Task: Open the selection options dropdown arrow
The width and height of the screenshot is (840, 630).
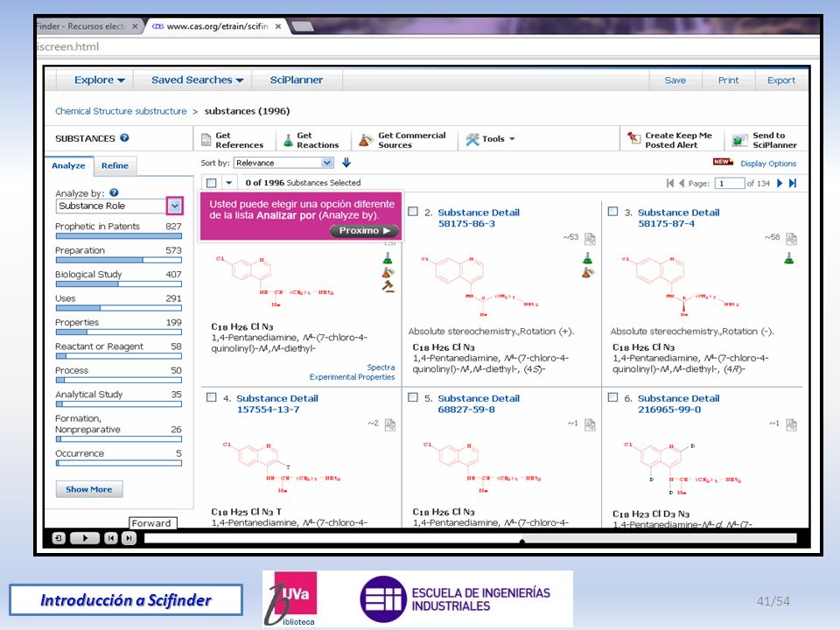Action: 228,183
